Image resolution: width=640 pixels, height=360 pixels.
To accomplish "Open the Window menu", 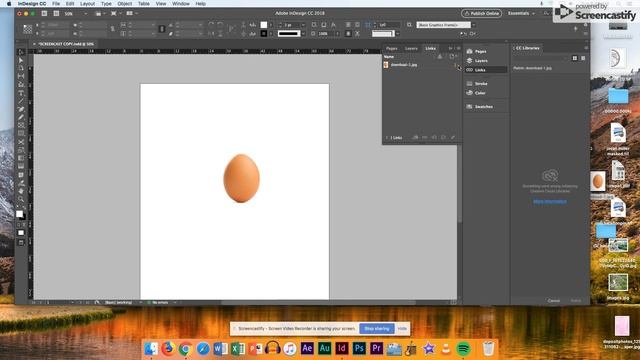I will coord(180,4).
